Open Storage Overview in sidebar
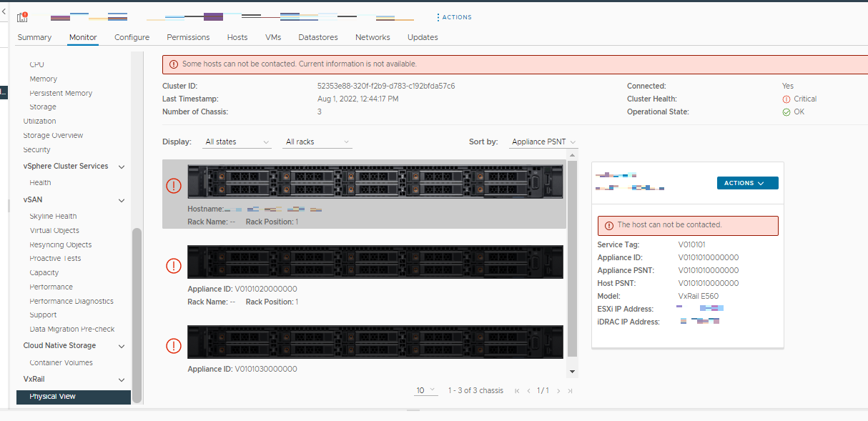The width and height of the screenshot is (868, 421). 53,135
